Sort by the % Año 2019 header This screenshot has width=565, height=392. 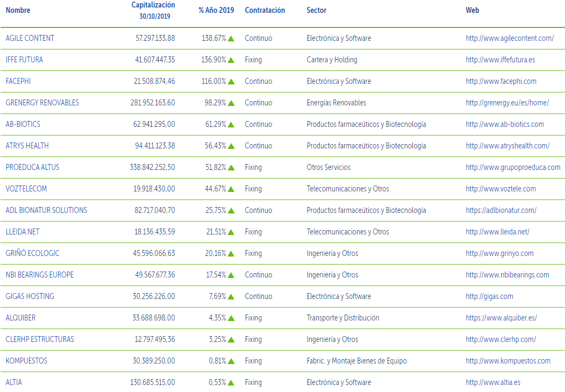(x=216, y=10)
